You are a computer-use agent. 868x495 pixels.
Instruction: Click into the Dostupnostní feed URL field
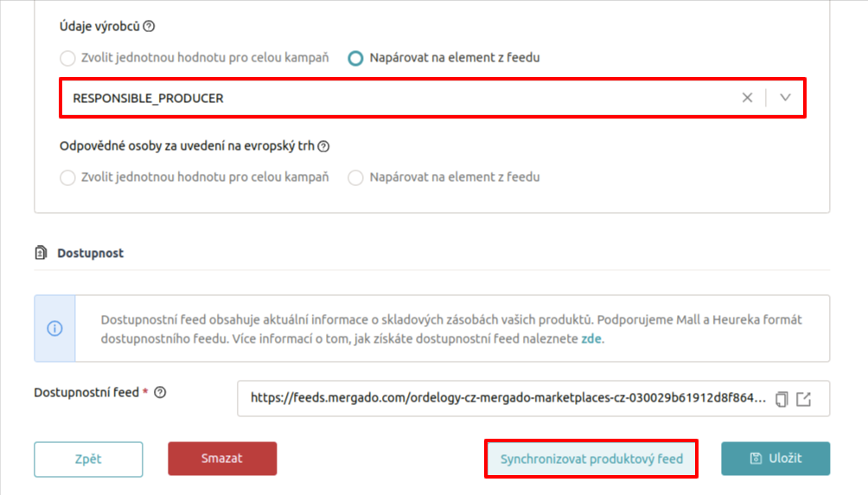pos(507,399)
